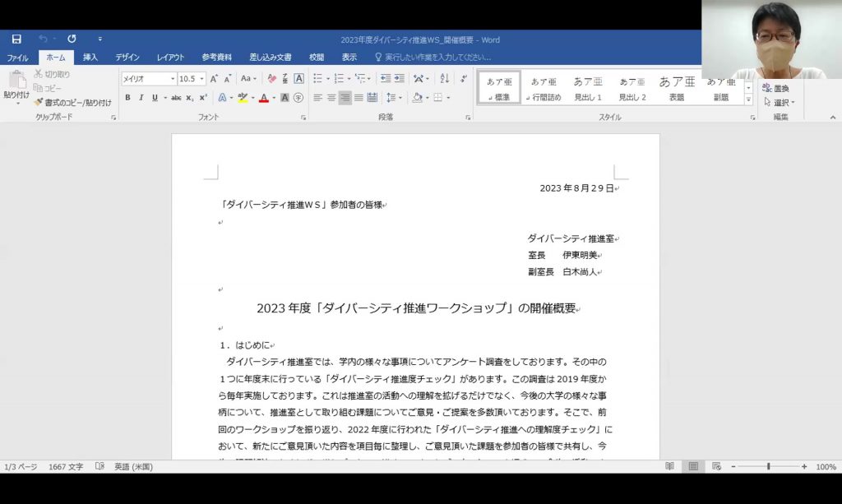This screenshot has width=842, height=504.
Task: Toggle strikethrough text formatting
Action: [176, 98]
